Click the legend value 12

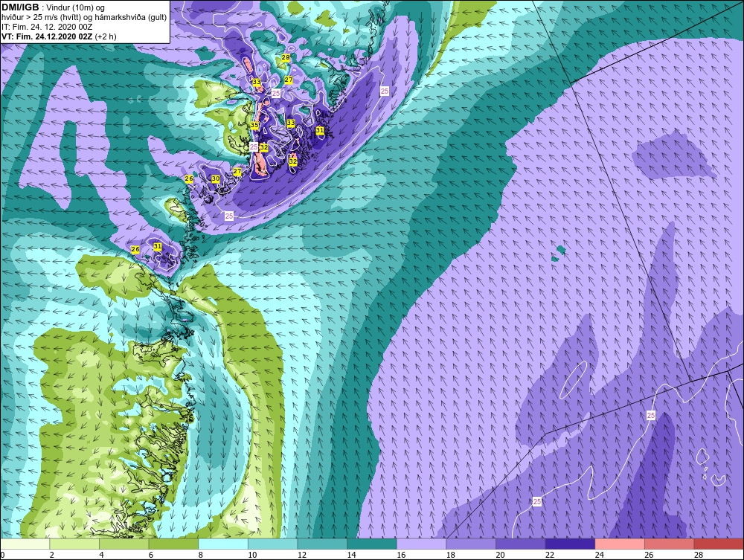pos(302,555)
